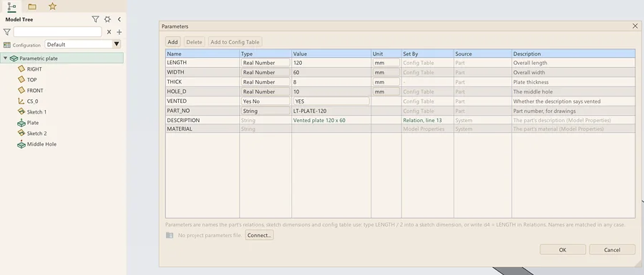Open Model Tree filter funnel icon
The width and height of the screenshot is (644, 275).
coord(95,19)
